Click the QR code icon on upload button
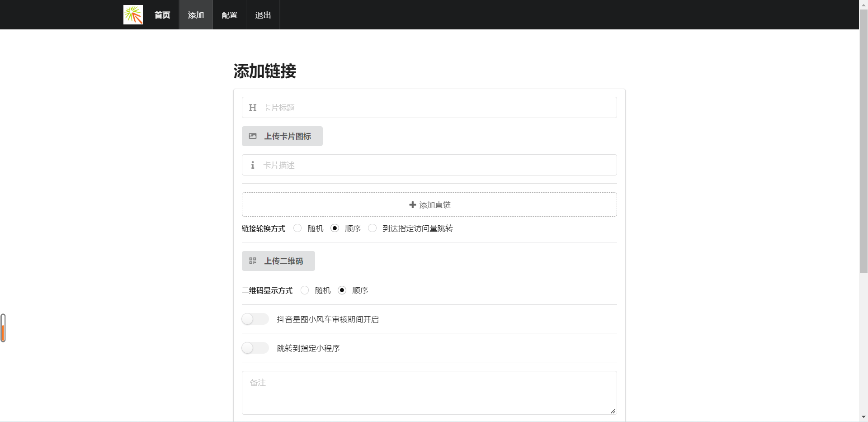This screenshot has height=422, width=868. click(253, 261)
